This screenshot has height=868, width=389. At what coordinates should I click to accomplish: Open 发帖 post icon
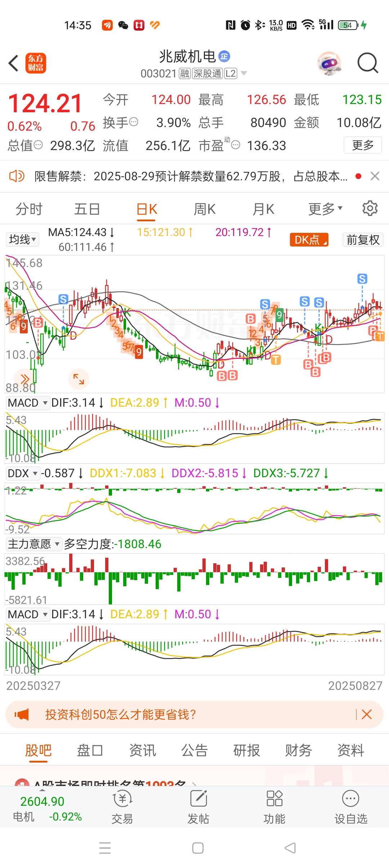point(198,806)
